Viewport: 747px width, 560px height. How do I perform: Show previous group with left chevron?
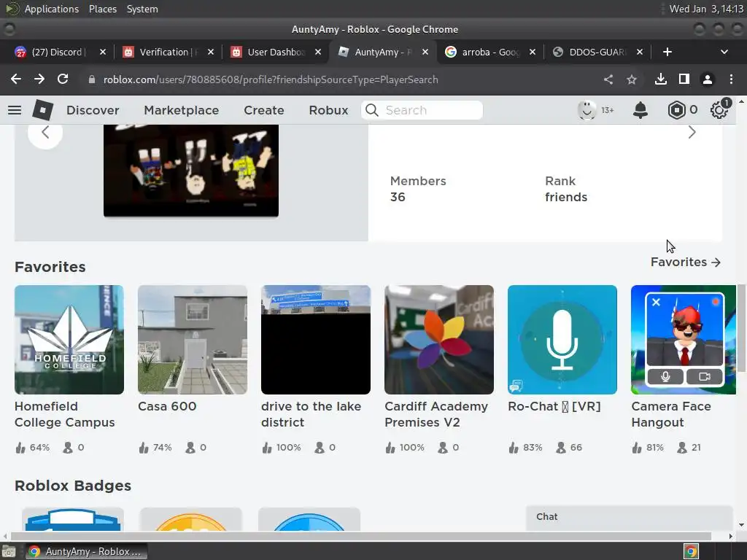[45, 133]
